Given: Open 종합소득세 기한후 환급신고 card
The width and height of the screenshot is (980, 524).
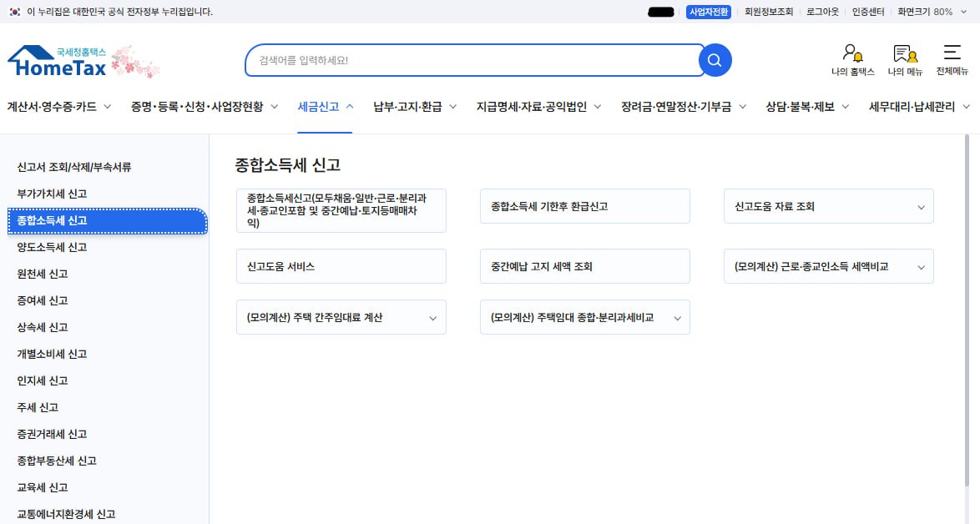Looking at the screenshot, I should (x=585, y=206).
